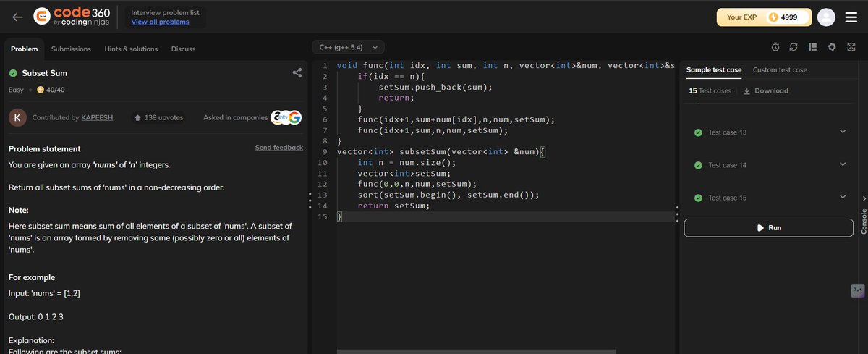Click Test case 15 passed checkmark
The image size is (868, 354).
click(697, 198)
